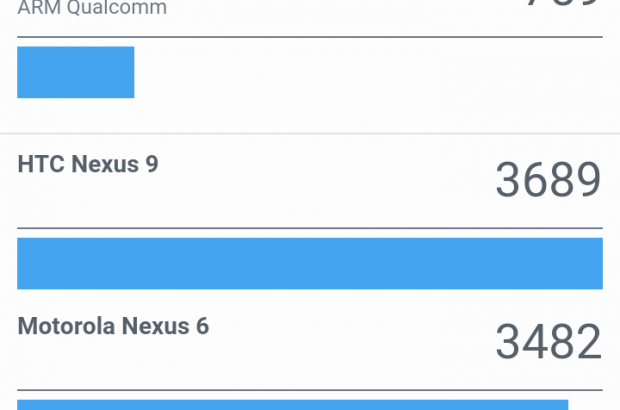Click the short blue bar under ARM Qualcomm
The width and height of the screenshot is (620, 410).
[x=76, y=72]
